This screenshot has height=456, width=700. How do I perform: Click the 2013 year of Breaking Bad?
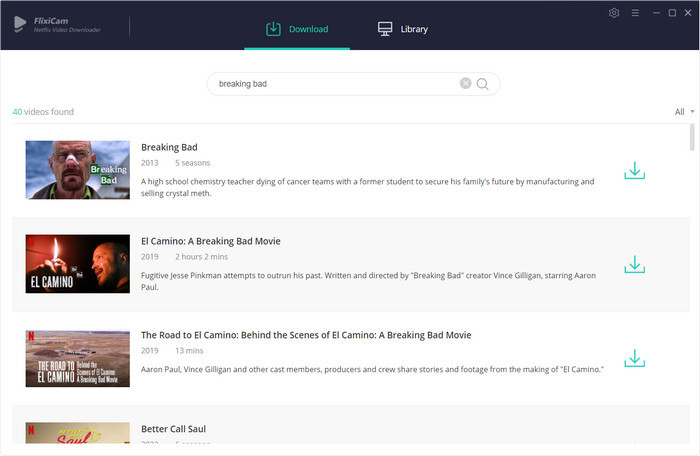[150, 163]
